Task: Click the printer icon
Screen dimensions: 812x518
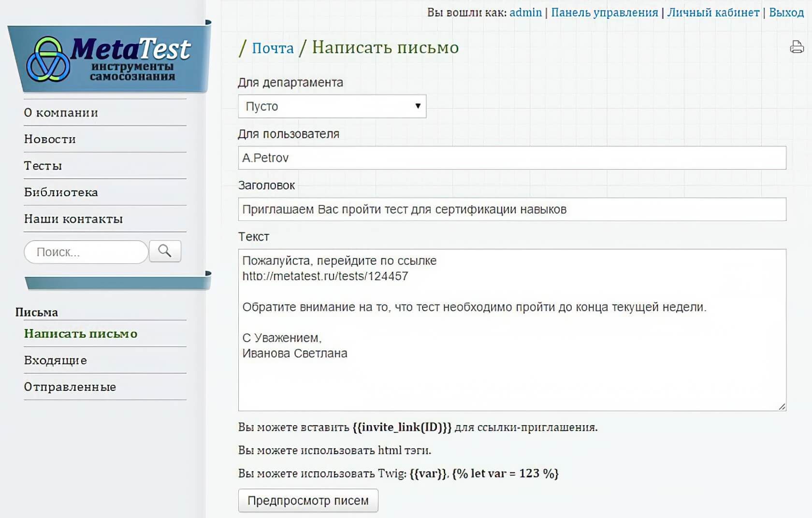Action: pyautogui.click(x=797, y=47)
